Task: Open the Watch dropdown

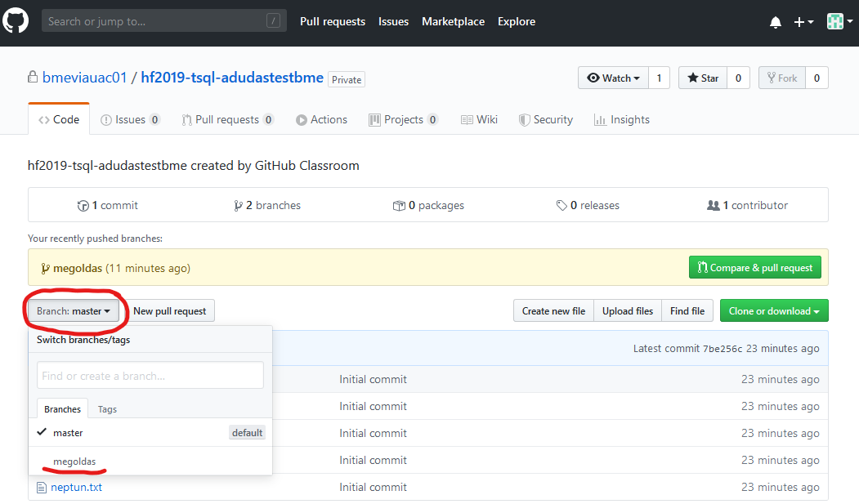Action: 612,78
